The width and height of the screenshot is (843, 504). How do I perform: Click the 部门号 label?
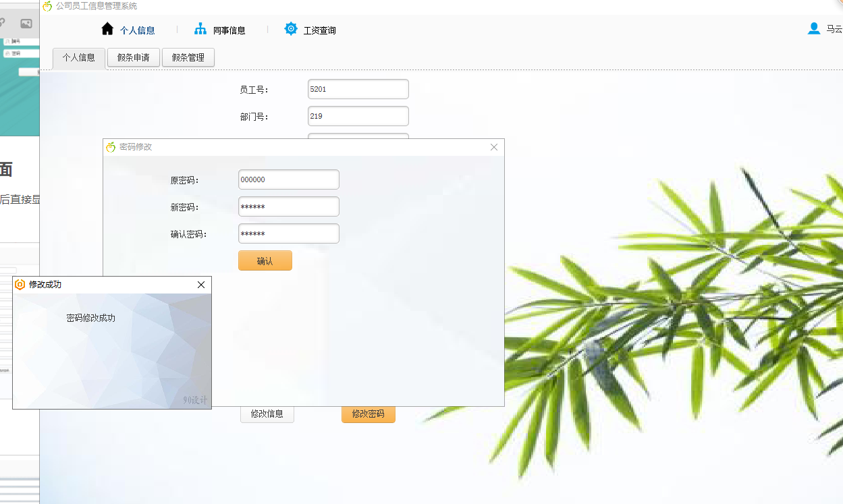(x=254, y=117)
